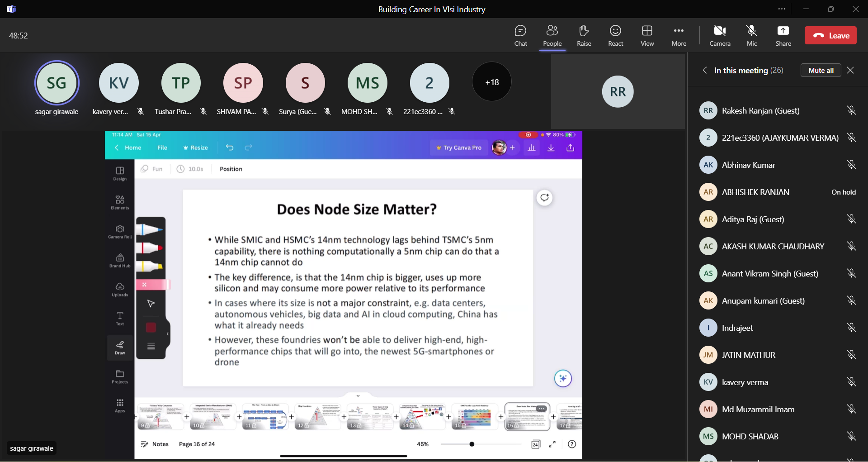Close the participants panel
868x462 pixels.
click(850, 70)
